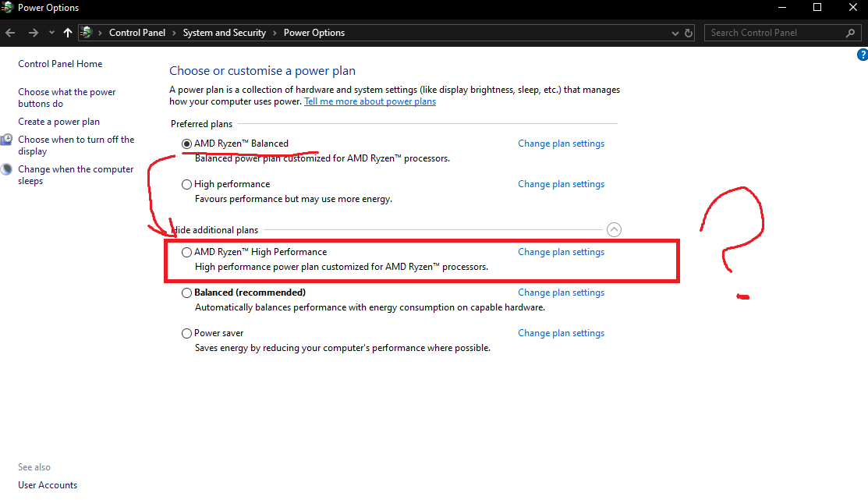Close the Power Options window
Screen dimensions: 868x500
click(853, 7)
